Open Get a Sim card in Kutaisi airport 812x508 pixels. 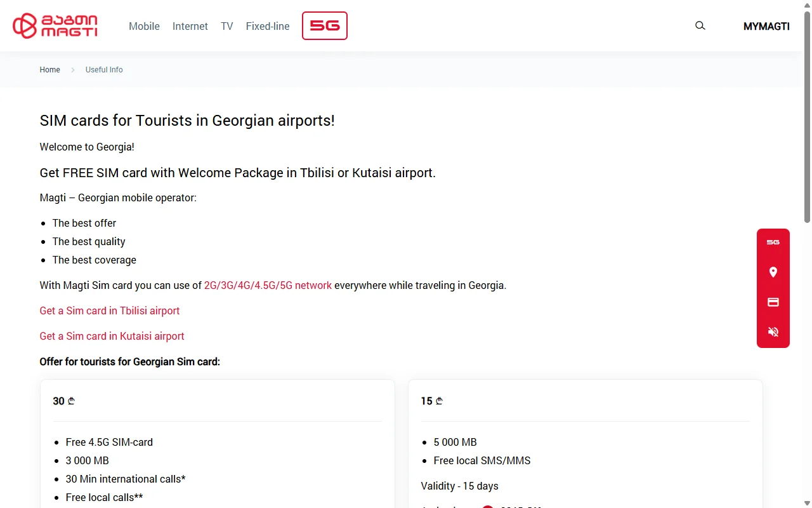[x=112, y=336]
